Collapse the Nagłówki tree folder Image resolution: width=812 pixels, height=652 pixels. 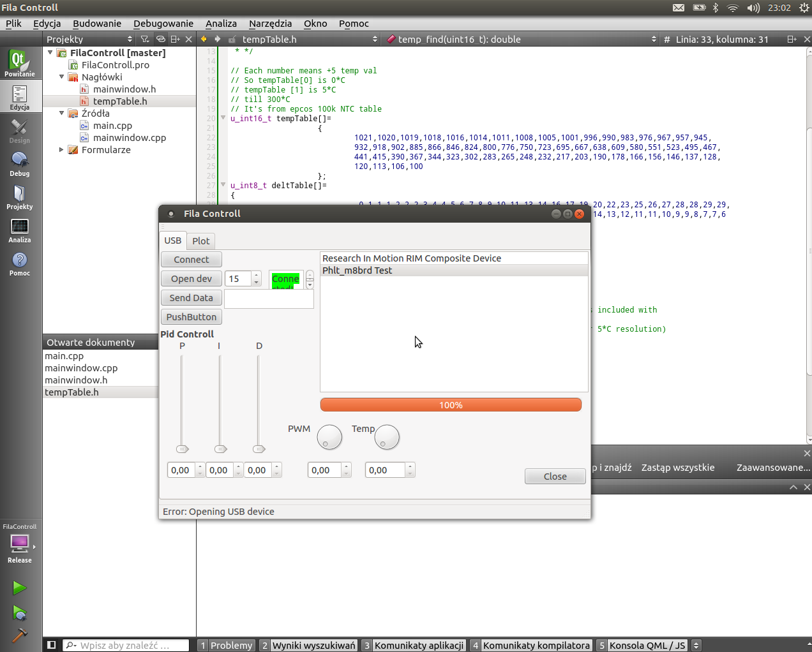[x=62, y=77]
